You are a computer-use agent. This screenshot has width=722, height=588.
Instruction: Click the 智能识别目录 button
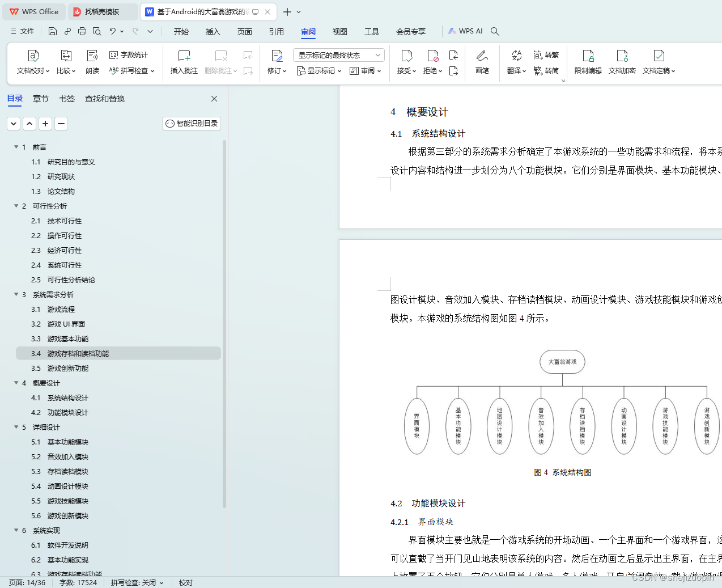pos(192,124)
